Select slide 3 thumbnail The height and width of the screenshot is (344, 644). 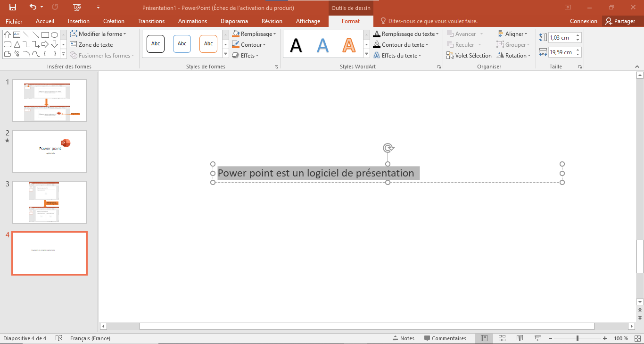pos(50,202)
